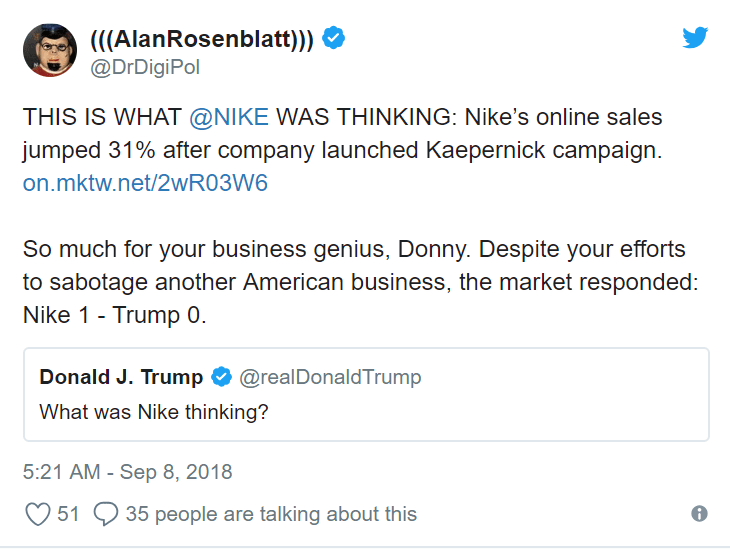Open quoted text "What was Nike thinking?"
Screen dimensions: 730x549
point(153,410)
